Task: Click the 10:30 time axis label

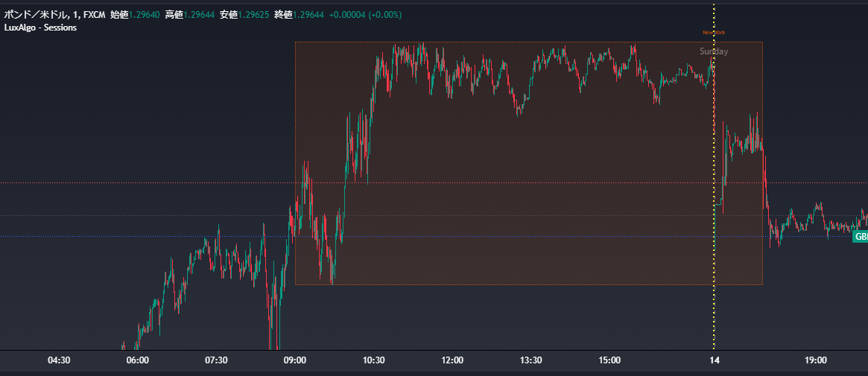Action: click(373, 360)
